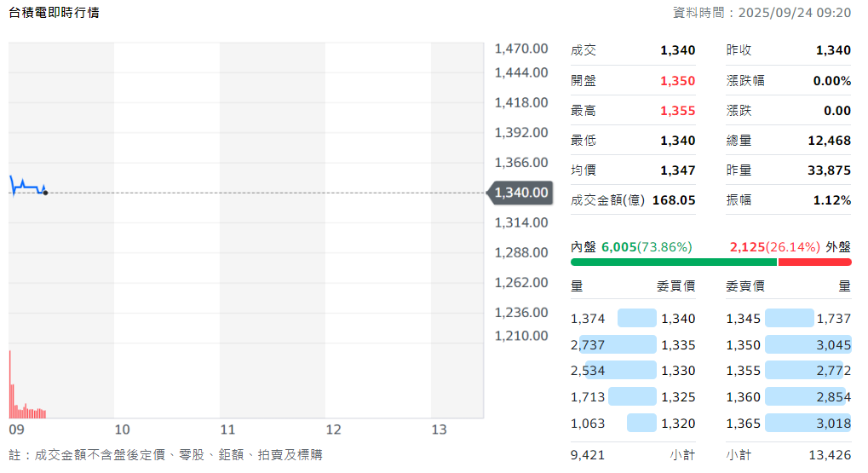Click the 台積電即時行情 title

coord(54,12)
